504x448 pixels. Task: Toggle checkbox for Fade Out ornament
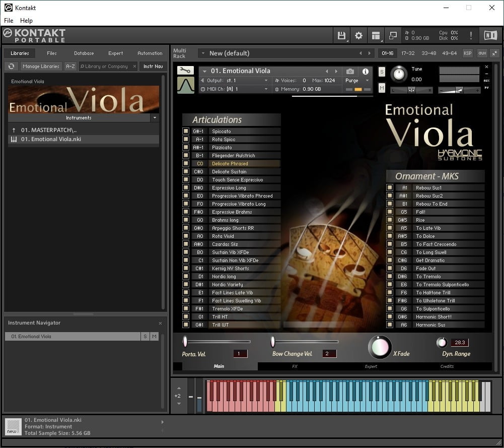[390, 268]
